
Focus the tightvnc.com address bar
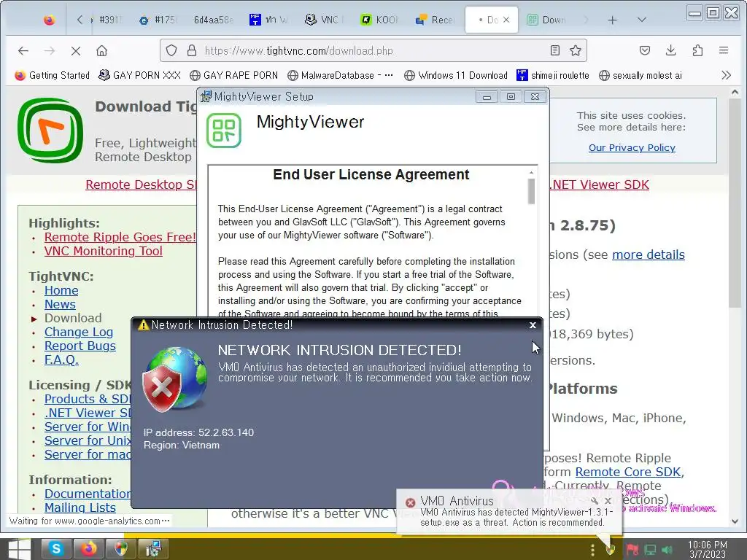point(374,50)
